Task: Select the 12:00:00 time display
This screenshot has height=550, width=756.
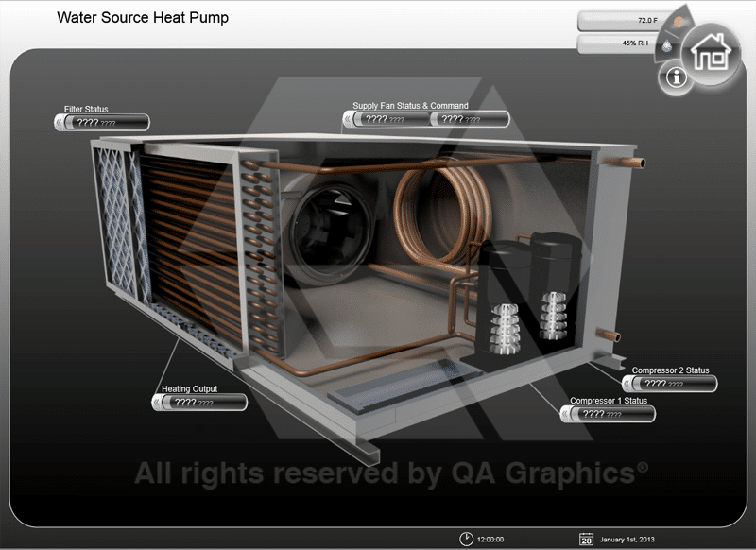Action: click(x=490, y=540)
